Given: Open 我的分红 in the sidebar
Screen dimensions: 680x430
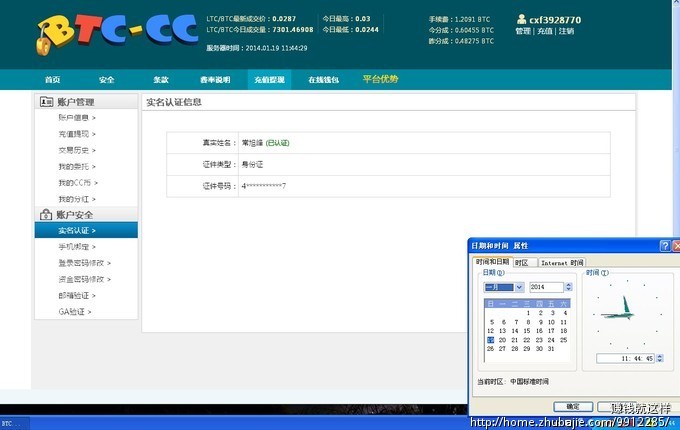Looking at the screenshot, I should click(77, 199).
